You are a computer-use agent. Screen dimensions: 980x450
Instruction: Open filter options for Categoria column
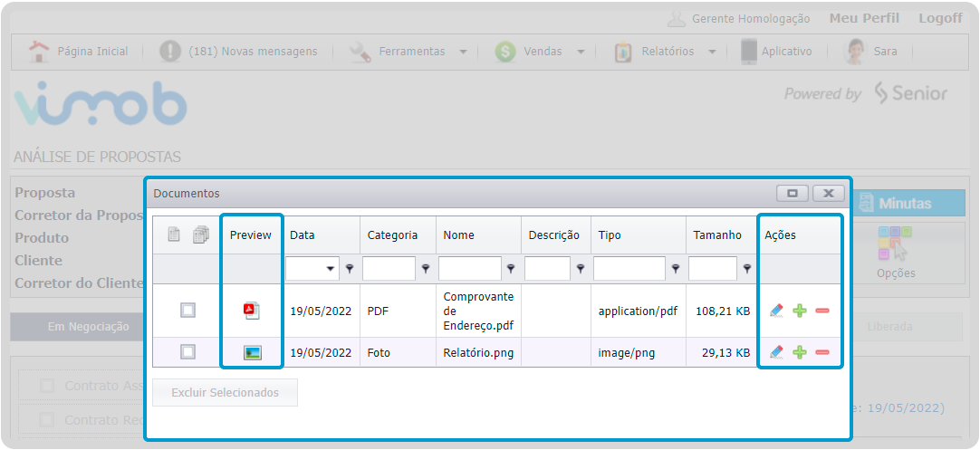click(x=426, y=269)
